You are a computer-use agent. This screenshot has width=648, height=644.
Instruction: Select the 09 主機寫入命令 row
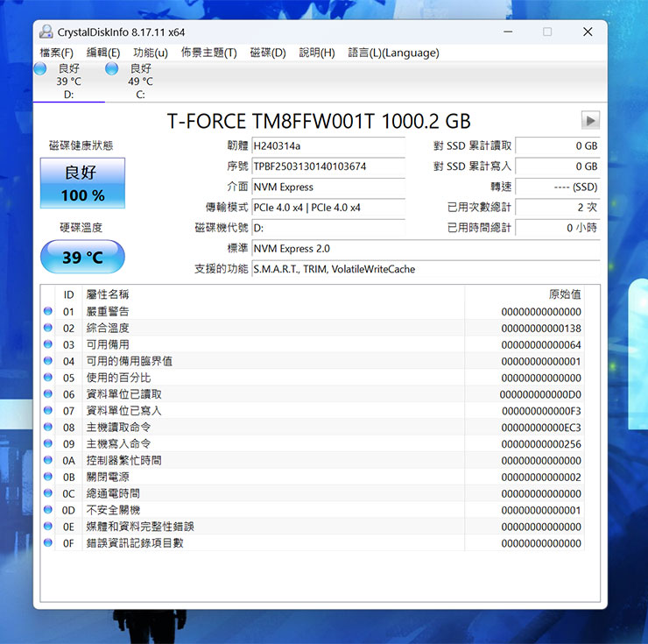click(x=313, y=444)
